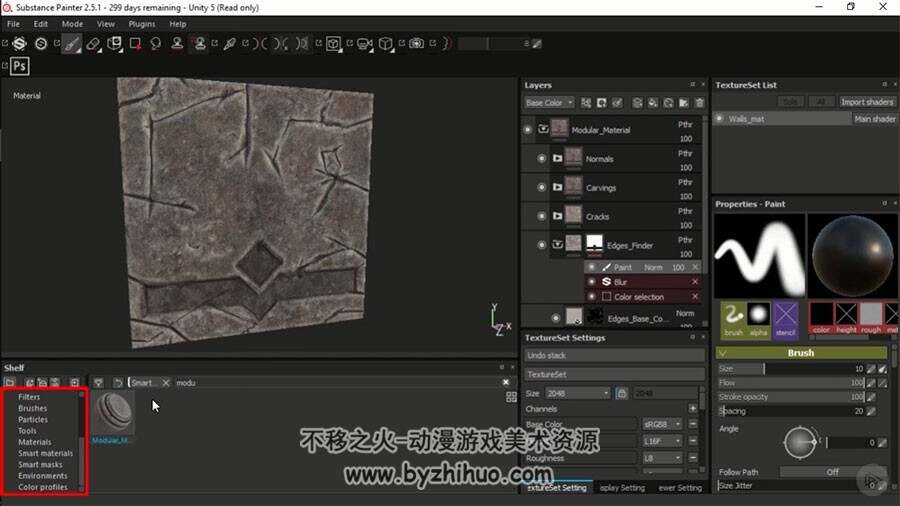Select Smart masks in Shelf categories

(40, 465)
